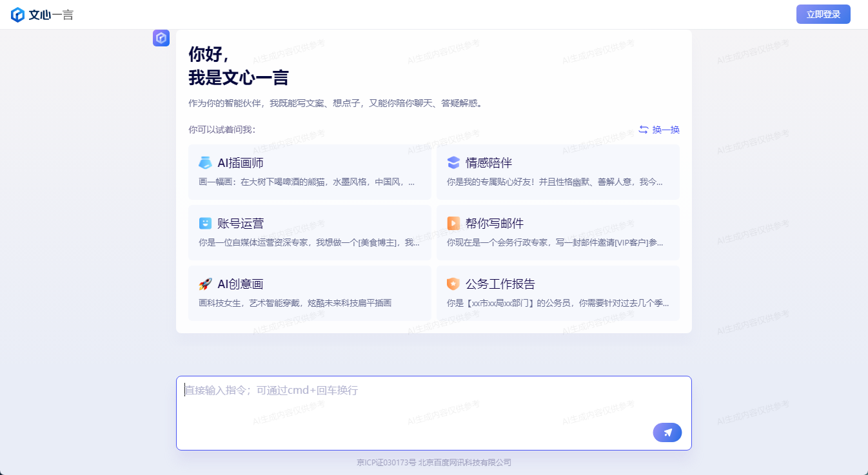Click the 情感陪伴 layered icon
The width and height of the screenshot is (868, 475).
(x=453, y=163)
